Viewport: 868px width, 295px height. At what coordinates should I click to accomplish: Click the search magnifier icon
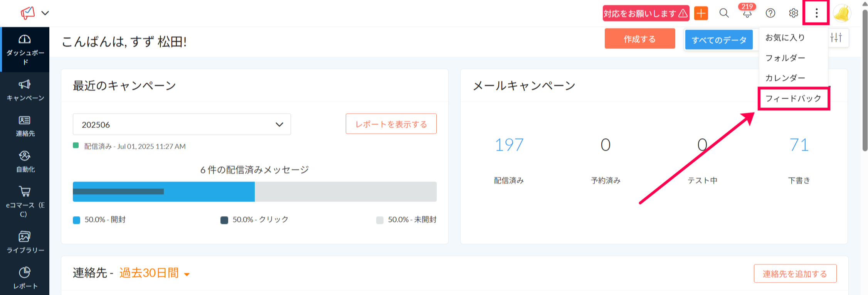tap(724, 13)
